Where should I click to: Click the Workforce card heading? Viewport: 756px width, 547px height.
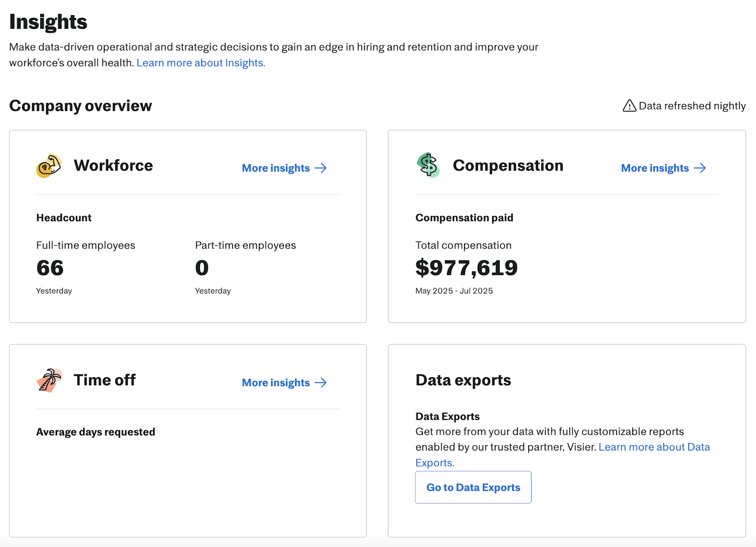click(x=113, y=165)
